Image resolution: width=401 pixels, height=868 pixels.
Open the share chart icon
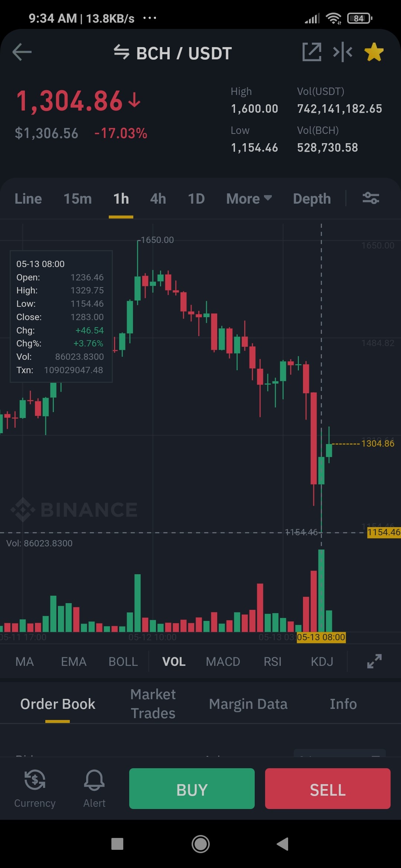[312, 52]
